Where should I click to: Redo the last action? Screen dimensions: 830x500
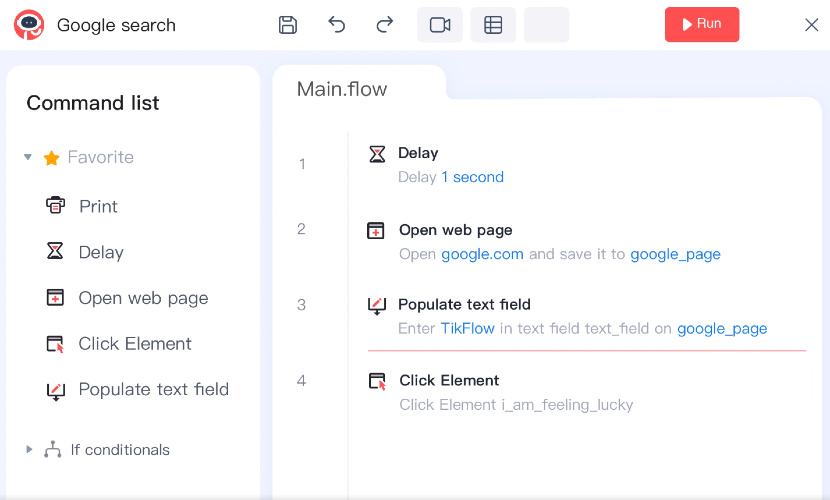tap(385, 24)
